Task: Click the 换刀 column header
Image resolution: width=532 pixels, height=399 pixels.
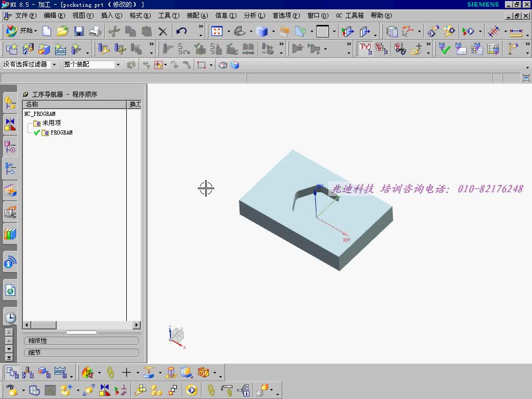Action: 134,104
